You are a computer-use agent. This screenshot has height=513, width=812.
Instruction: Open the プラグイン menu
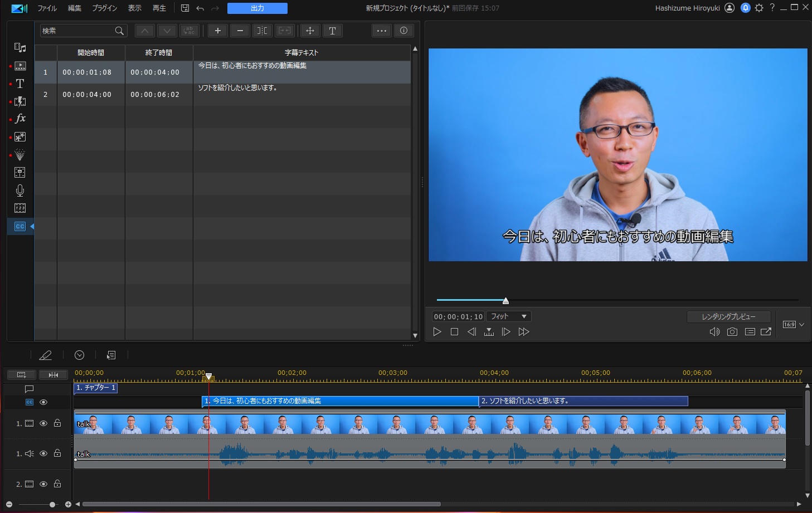click(x=104, y=8)
